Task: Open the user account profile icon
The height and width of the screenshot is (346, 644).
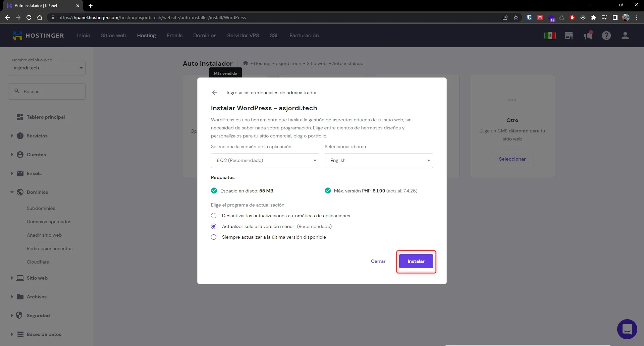Action: [625, 36]
